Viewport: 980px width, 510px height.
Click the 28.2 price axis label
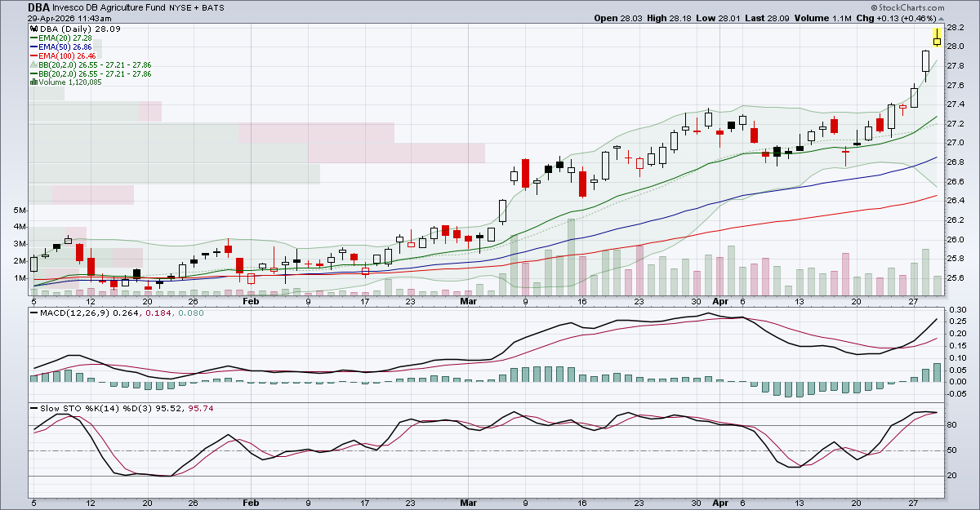click(x=956, y=27)
